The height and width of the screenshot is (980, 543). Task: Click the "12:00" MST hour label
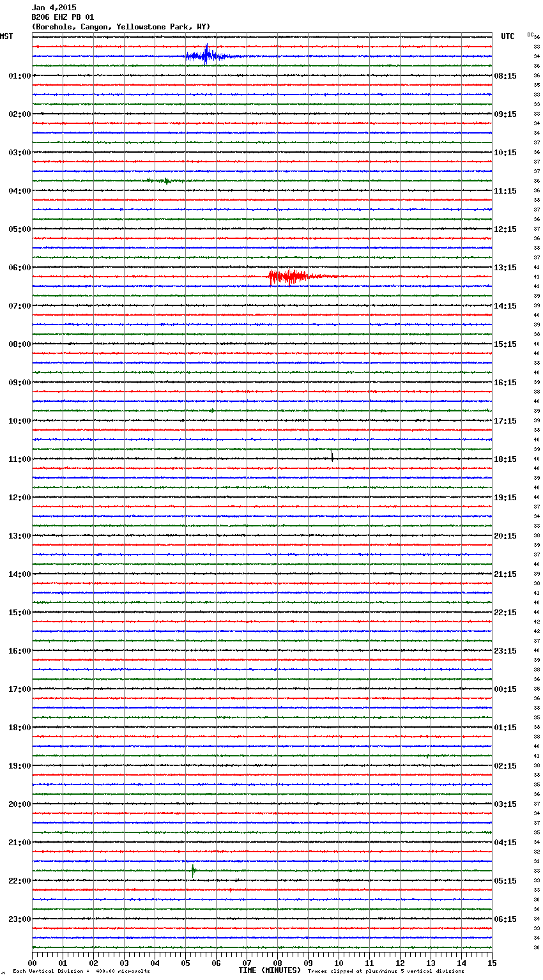click(20, 498)
